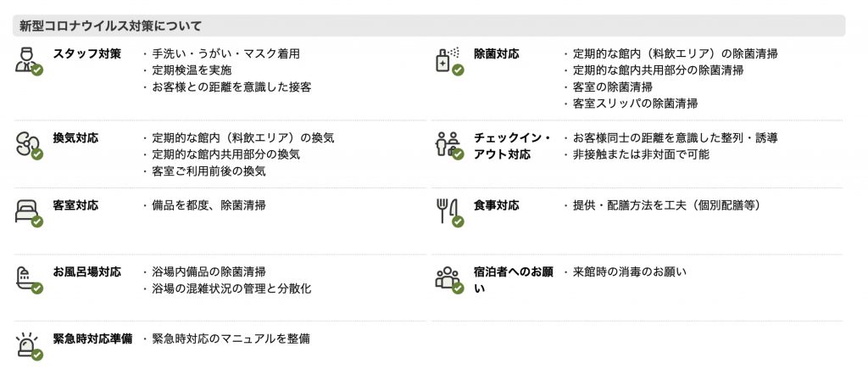Viewport: 868px width, 386px height.
Task: Click the staff measures person icon
Action: point(28,61)
